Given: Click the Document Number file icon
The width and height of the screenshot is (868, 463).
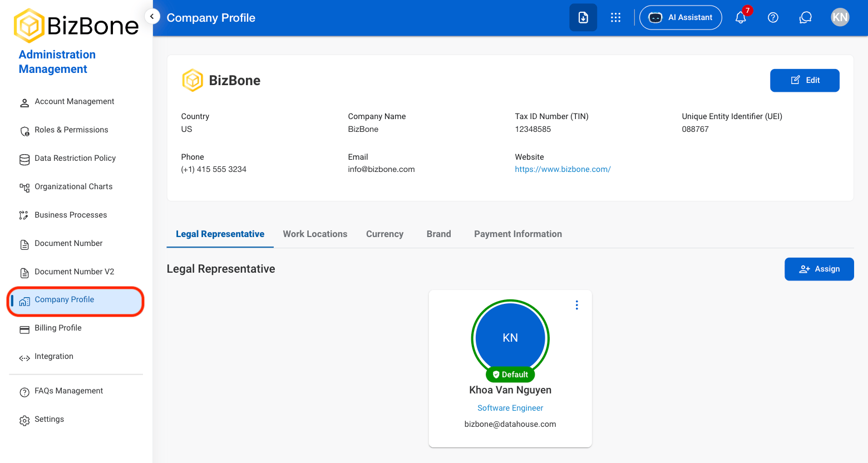Looking at the screenshot, I should (24, 244).
